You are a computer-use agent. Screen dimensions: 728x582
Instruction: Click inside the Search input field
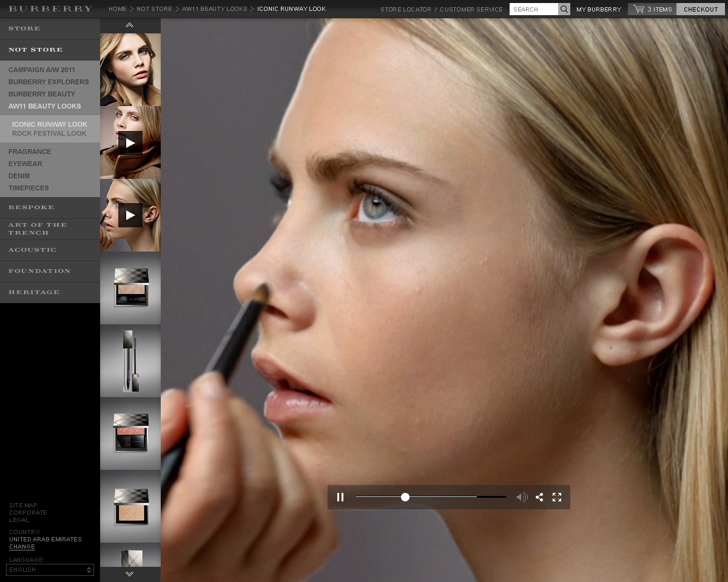coord(533,9)
